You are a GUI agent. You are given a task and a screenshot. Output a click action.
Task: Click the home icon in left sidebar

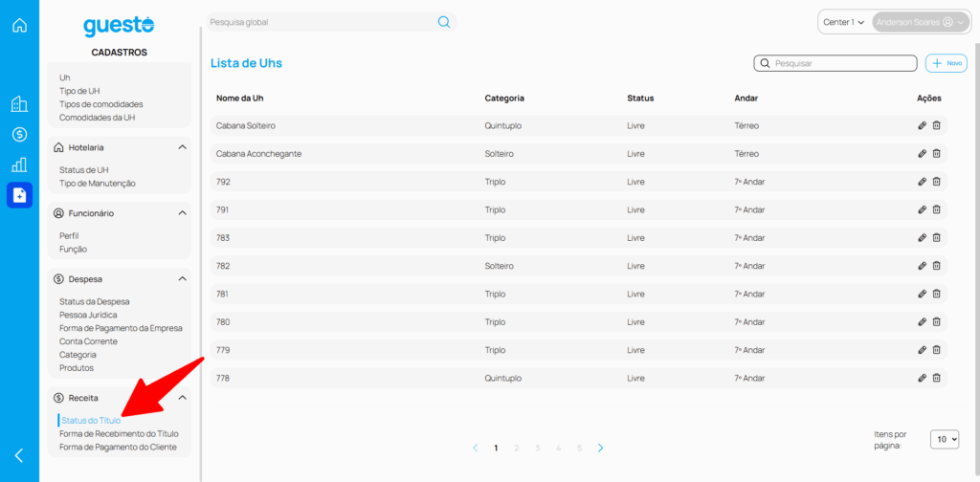[19, 25]
